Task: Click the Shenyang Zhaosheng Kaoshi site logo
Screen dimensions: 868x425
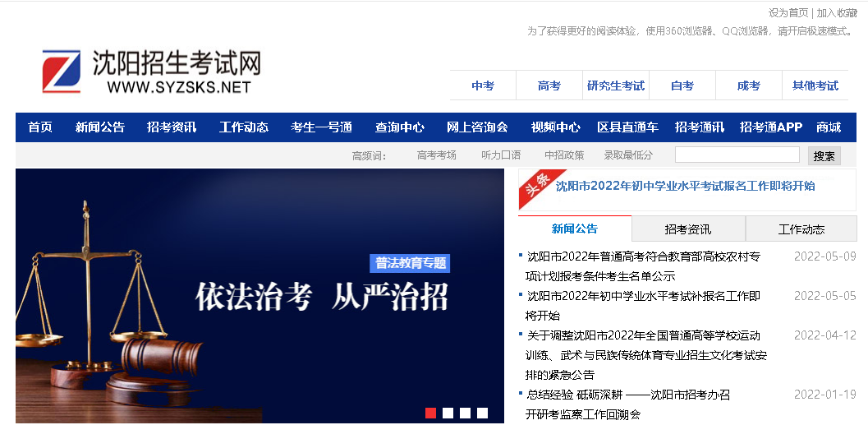Action: [152, 71]
